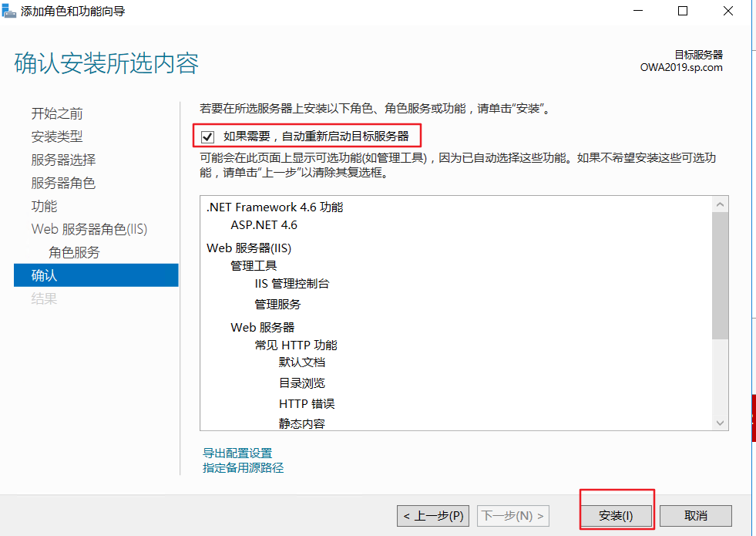Click the 上一步(P) button
This screenshot has width=756, height=536.
(432, 515)
